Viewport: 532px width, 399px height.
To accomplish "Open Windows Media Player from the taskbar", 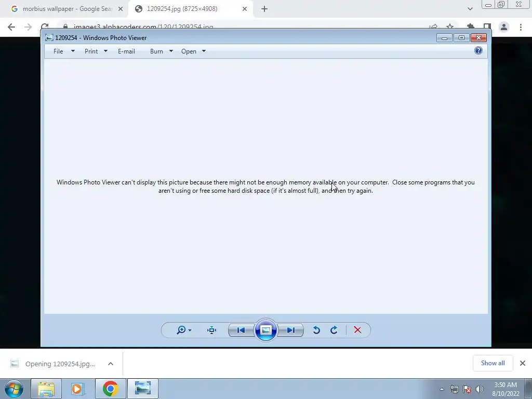I will point(78,389).
